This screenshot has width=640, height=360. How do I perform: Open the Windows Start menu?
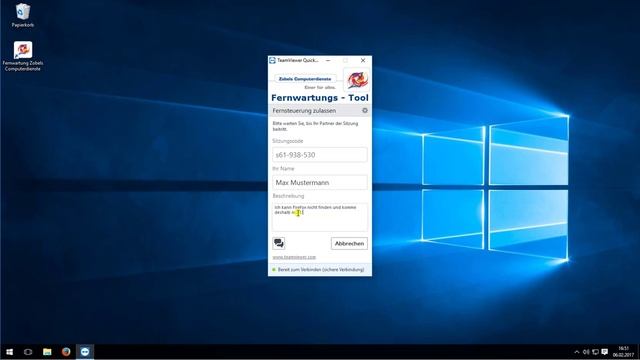point(9,352)
